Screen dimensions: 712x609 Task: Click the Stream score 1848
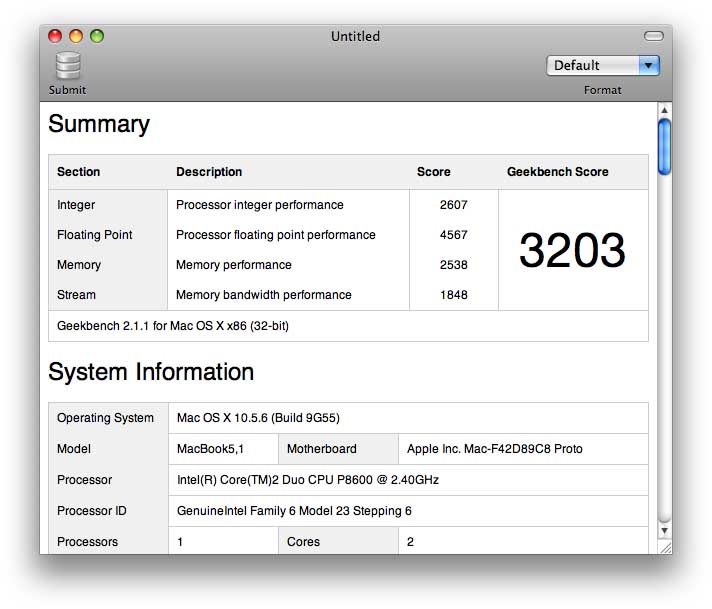(x=453, y=295)
